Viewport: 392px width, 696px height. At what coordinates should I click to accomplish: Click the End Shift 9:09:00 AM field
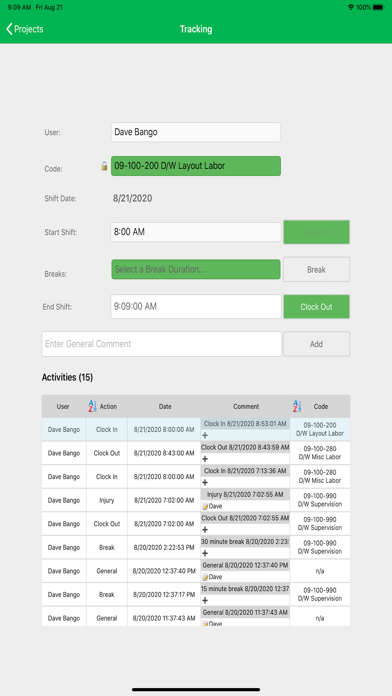pos(196,307)
